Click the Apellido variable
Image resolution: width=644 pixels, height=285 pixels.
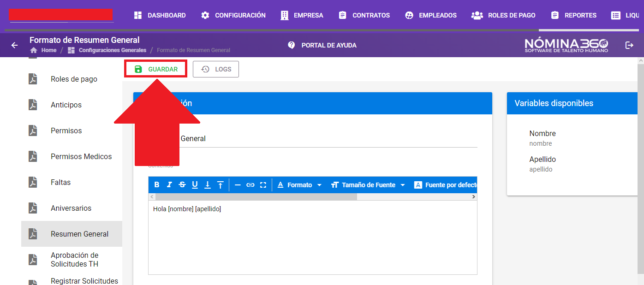[543, 164]
